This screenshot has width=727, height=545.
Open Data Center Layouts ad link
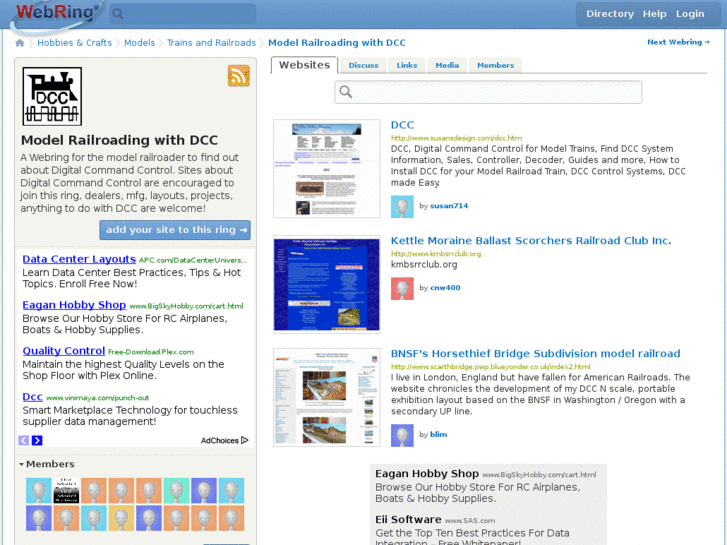click(79, 259)
